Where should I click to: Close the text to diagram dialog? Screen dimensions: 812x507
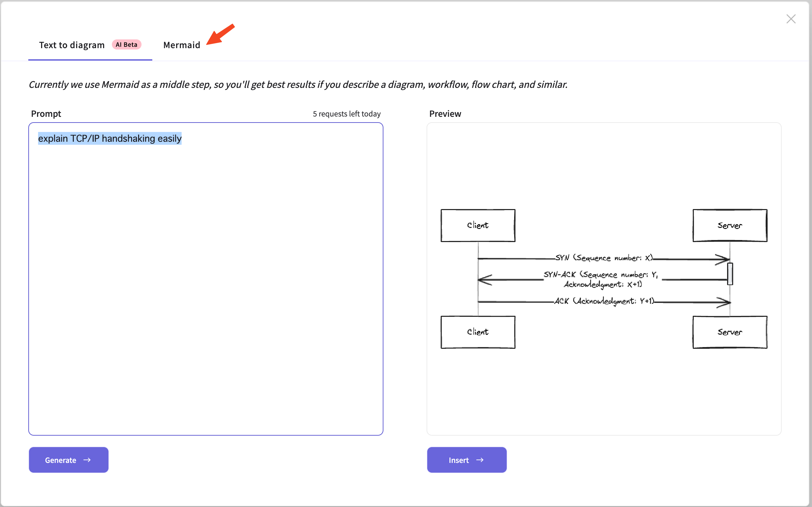pyautogui.click(x=791, y=19)
